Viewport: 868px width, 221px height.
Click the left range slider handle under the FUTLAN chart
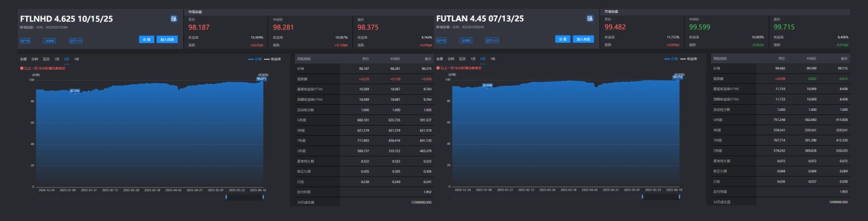coord(642,197)
